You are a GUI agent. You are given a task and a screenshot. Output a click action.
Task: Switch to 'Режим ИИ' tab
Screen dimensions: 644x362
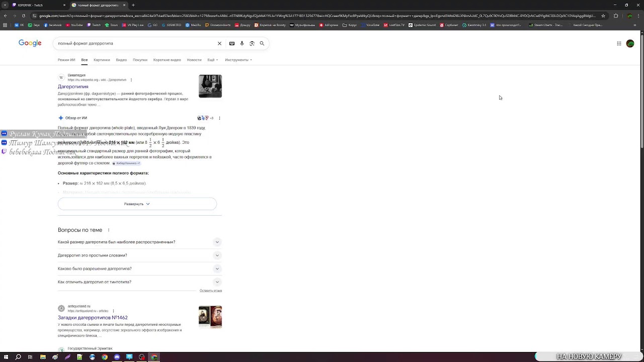click(x=66, y=60)
